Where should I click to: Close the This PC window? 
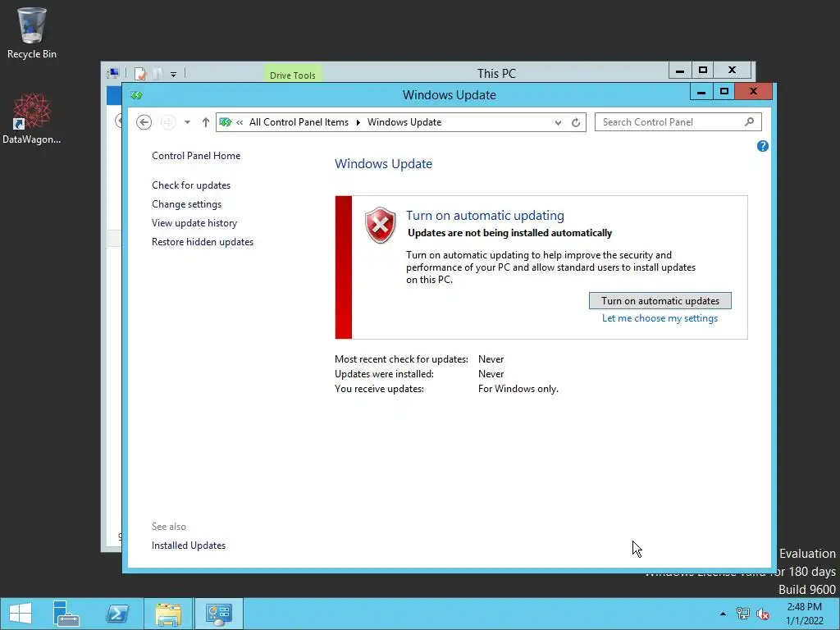click(732, 71)
